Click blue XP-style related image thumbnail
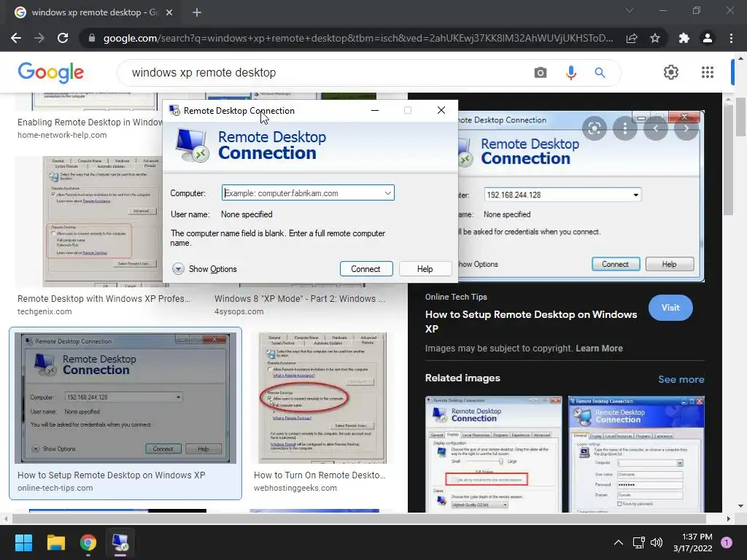The image size is (747, 560). tap(636, 454)
